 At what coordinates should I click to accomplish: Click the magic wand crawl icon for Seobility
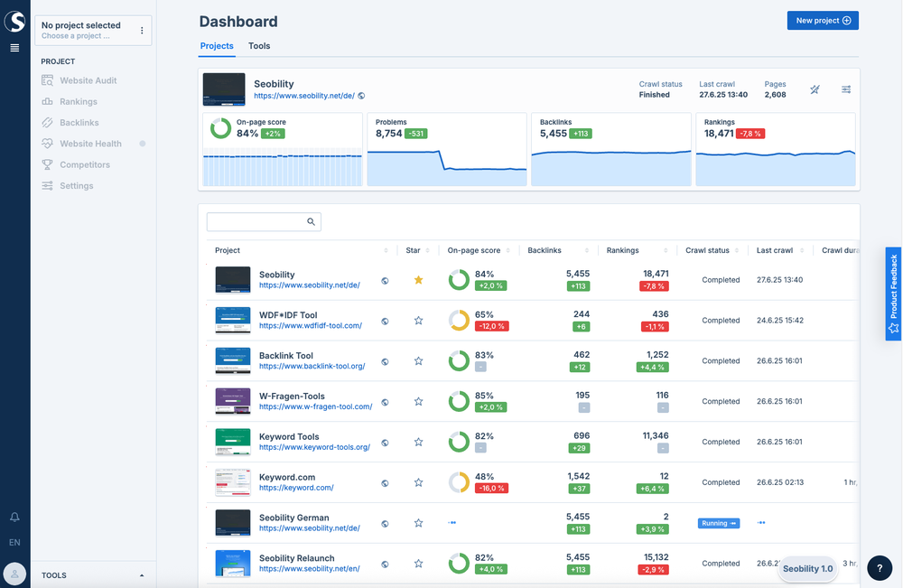click(x=815, y=89)
